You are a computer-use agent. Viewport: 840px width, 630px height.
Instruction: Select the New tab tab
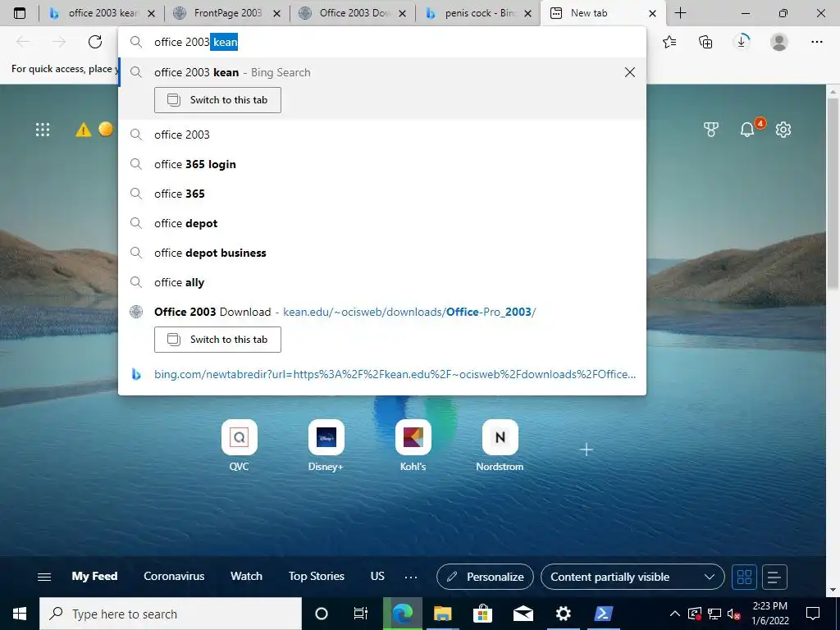pos(589,13)
